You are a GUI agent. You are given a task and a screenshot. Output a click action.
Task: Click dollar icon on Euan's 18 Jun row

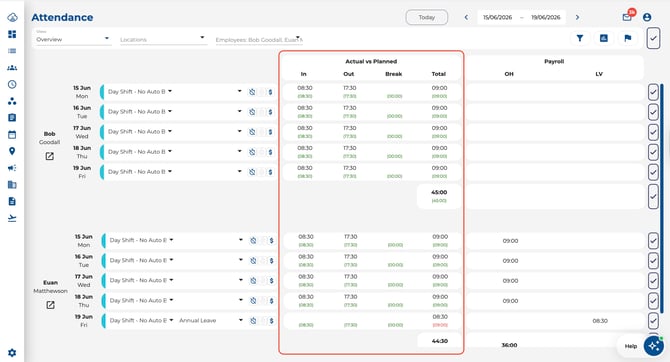click(271, 301)
